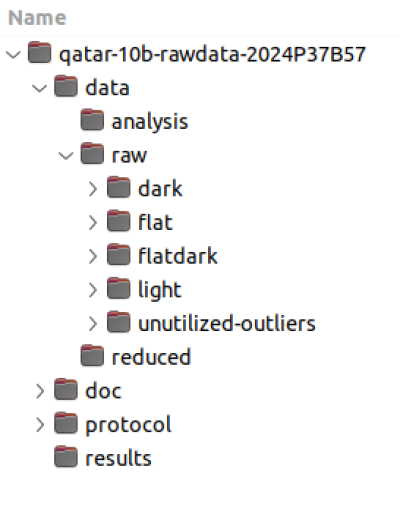The width and height of the screenshot is (400, 520).
Task: Collapse the data folder chevron
Action: point(40,88)
